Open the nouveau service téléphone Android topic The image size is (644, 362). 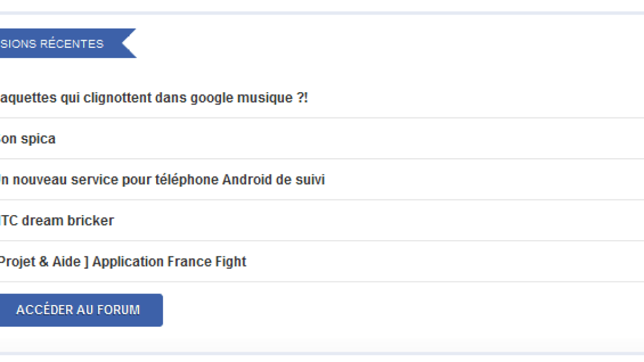click(162, 180)
